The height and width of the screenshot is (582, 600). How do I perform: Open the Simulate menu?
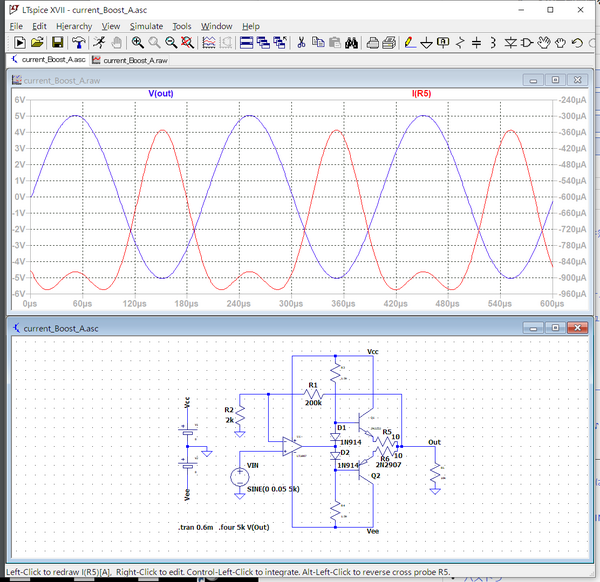coord(146,26)
